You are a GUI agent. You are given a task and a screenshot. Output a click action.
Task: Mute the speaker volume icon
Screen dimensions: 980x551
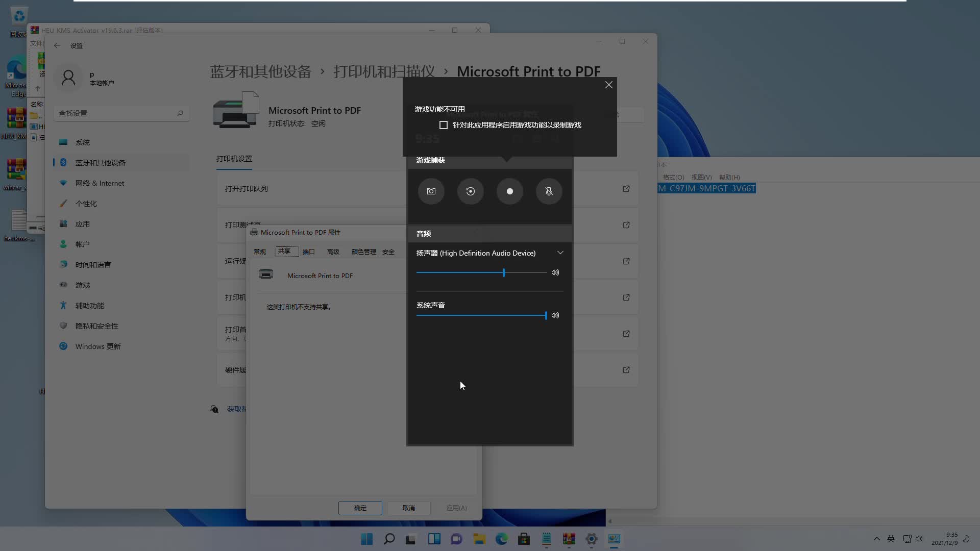tap(555, 272)
